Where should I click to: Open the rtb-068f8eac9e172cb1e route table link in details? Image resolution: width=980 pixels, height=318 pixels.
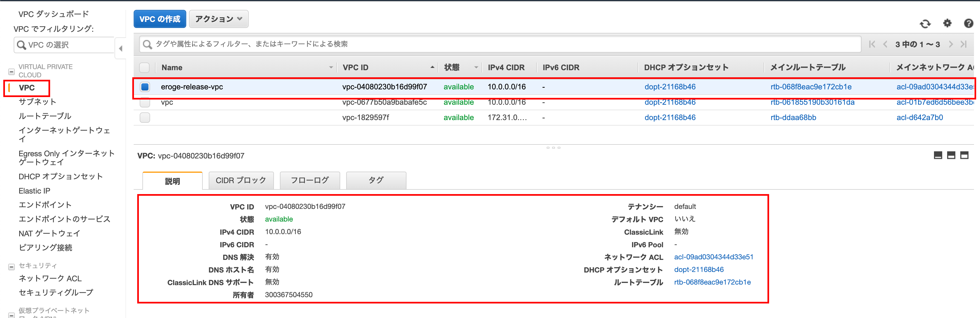[712, 282]
